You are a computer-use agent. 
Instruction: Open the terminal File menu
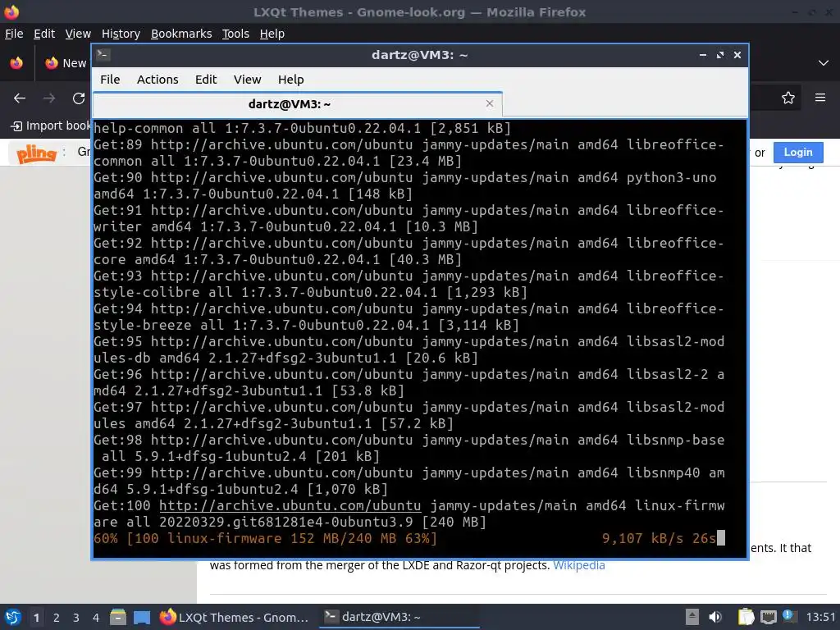[x=110, y=80]
